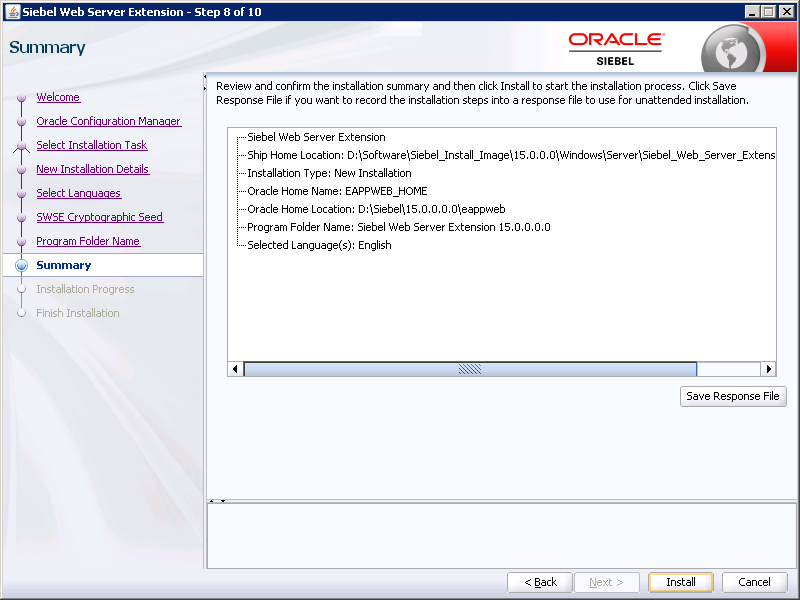
Task: Close the installer window
Action: pos(787,12)
